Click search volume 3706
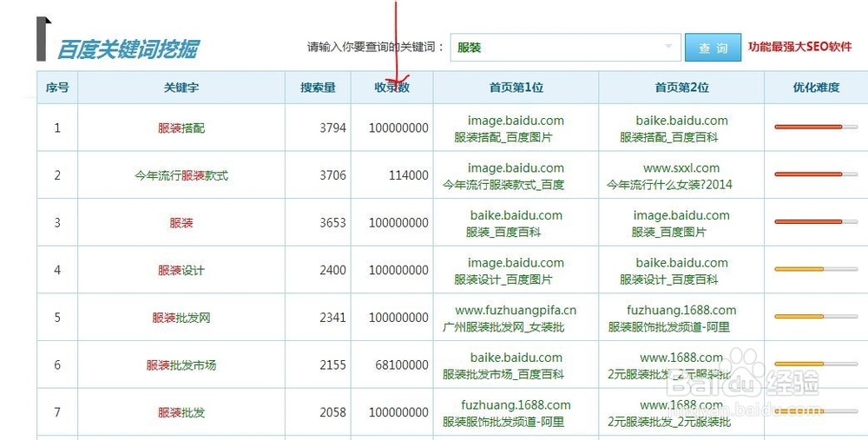 click(x=332, y=175)
